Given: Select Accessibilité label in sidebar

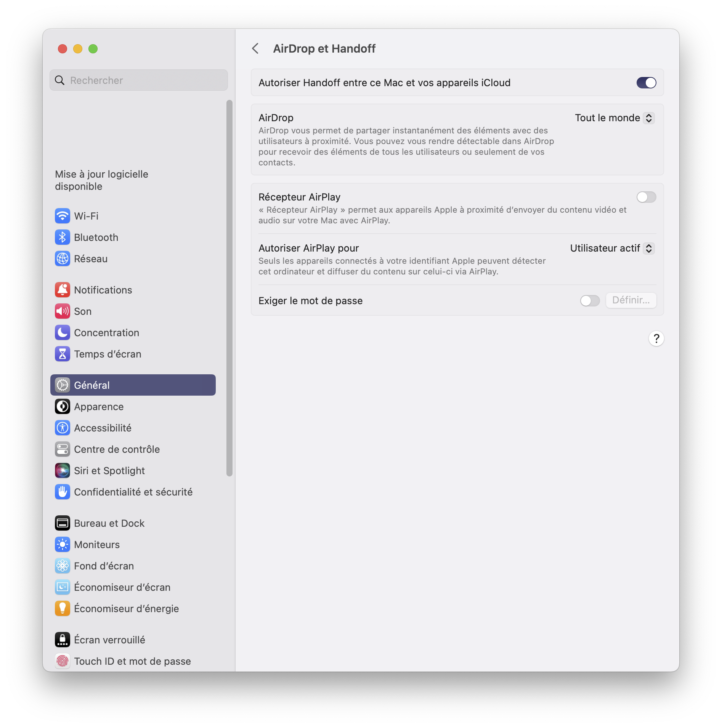Looking at the screenshot, I should tap(103, 428).
